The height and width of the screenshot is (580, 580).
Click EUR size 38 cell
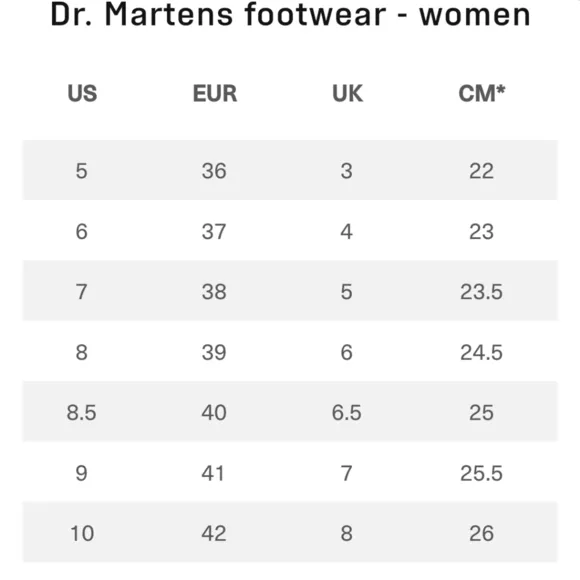[x=214, y=292]
